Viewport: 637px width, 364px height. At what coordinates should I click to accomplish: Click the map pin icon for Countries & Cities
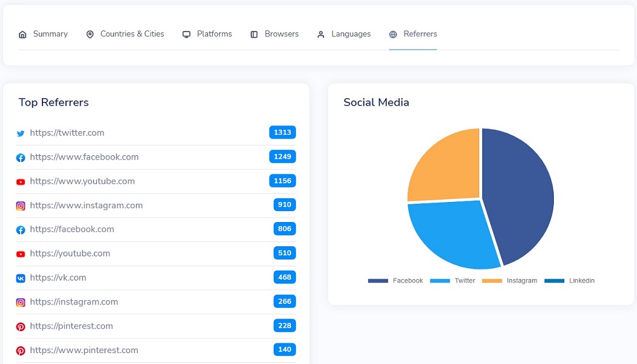pyautogui.click(x=90, y=35)
